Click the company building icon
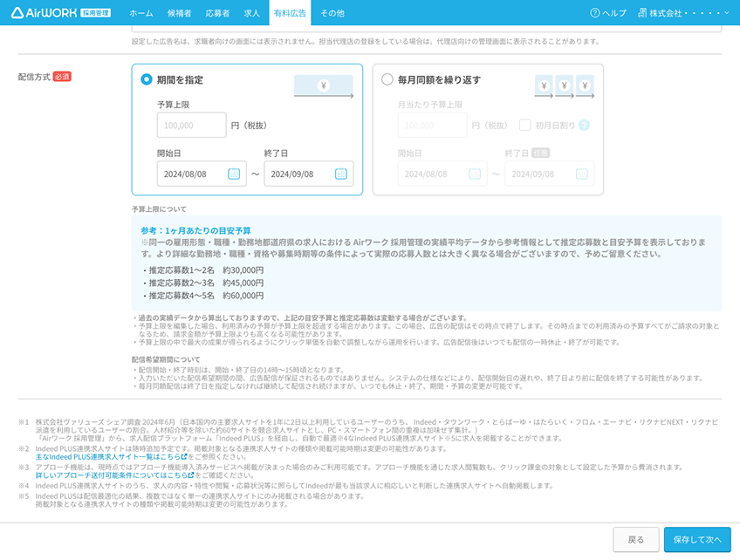The image size is (740, 560). (642, 13)
